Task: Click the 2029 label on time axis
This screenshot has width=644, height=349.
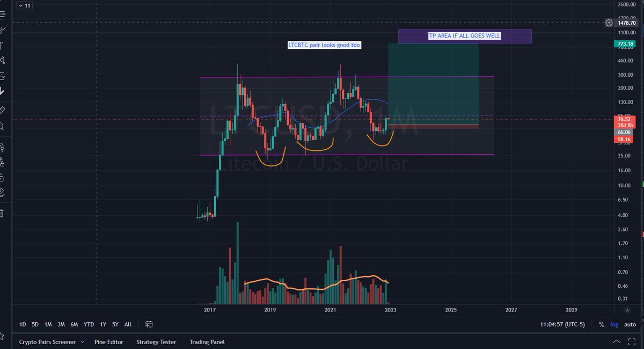Action: coord(572,310)
